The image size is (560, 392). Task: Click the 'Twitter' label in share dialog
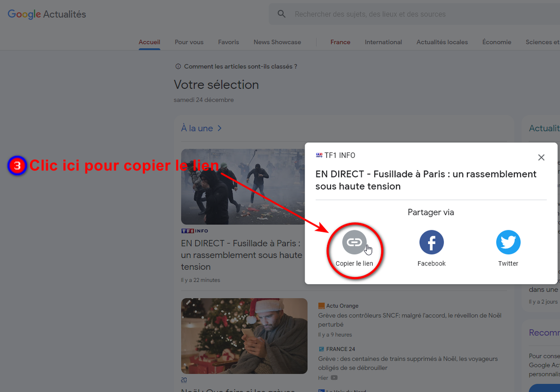click(x=508, y=264)
